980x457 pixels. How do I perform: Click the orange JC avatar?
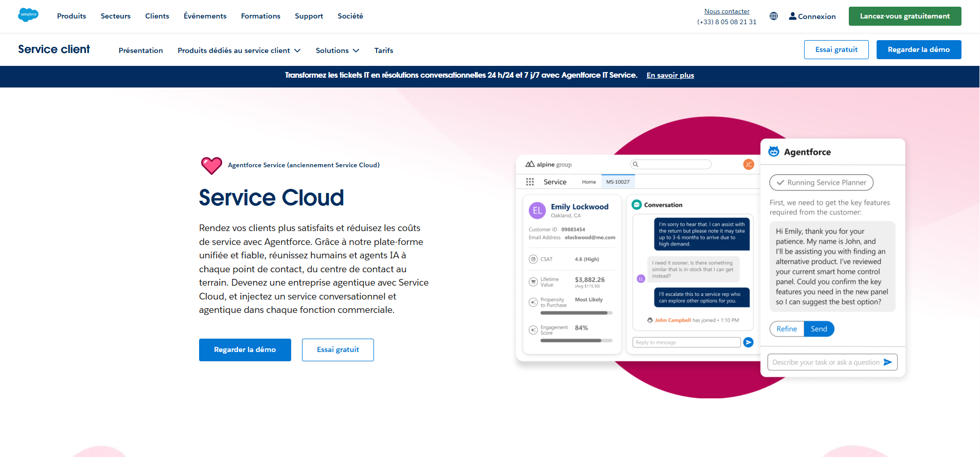749,164
